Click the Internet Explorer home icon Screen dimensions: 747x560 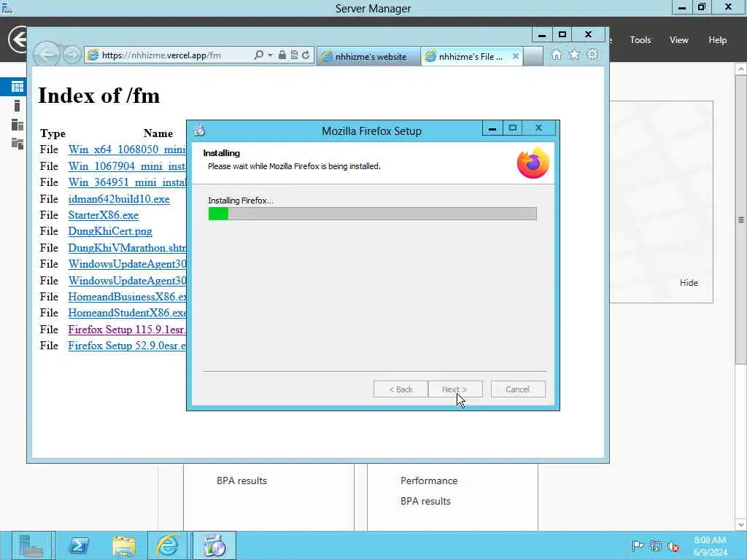pos(557,55)
